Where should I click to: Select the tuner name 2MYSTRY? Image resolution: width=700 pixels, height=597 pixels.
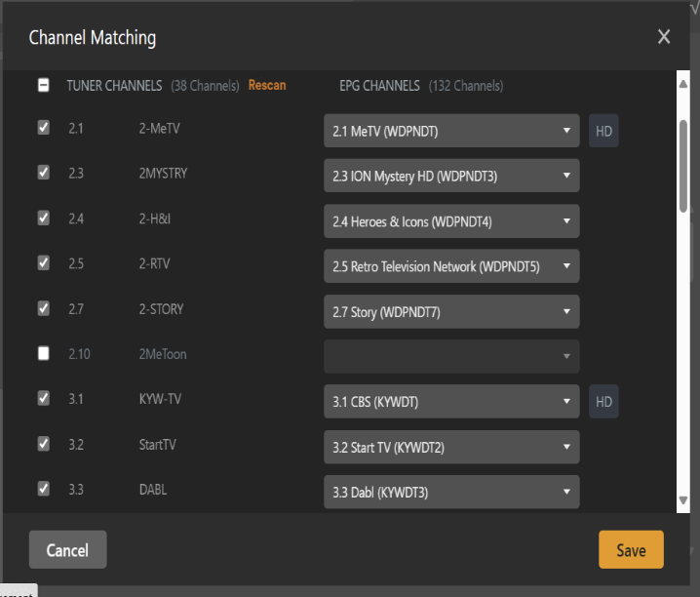click(x=163, y=174)
